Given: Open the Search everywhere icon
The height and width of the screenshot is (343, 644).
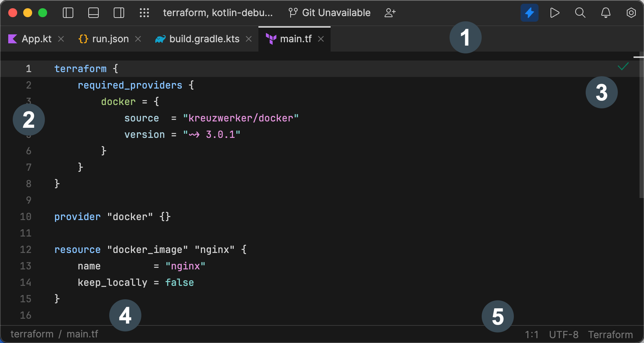Looking at the screenshot, I should [580, 12].
